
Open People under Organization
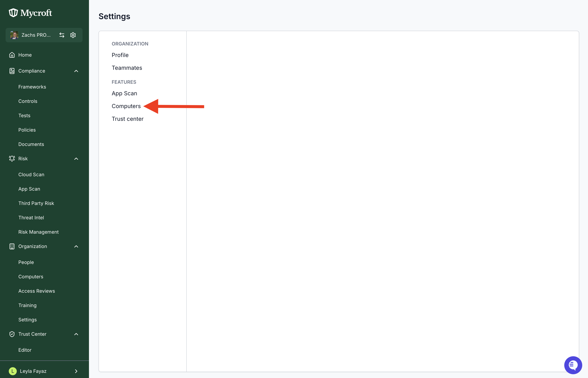26,262
